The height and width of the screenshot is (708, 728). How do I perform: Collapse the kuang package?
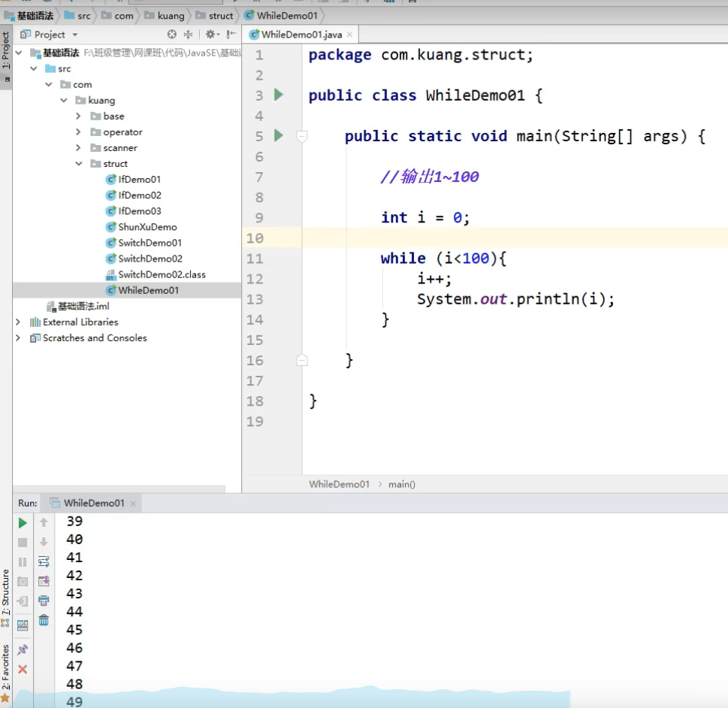point(64,100)
